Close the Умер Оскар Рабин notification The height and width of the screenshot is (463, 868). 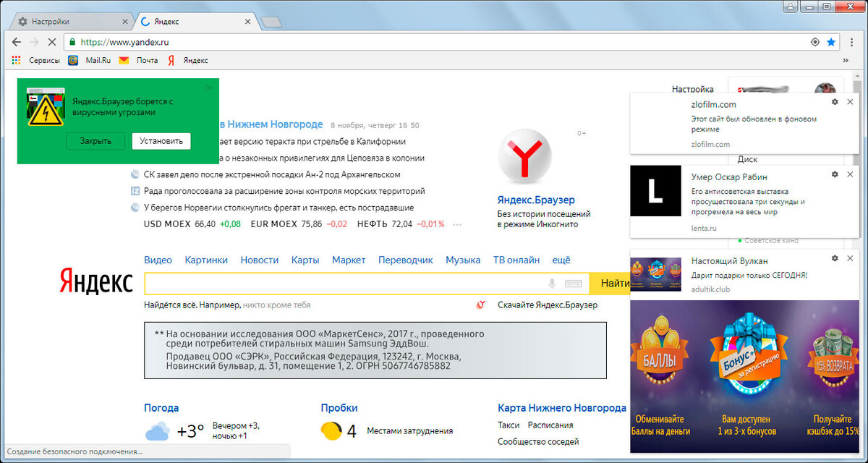850,174
